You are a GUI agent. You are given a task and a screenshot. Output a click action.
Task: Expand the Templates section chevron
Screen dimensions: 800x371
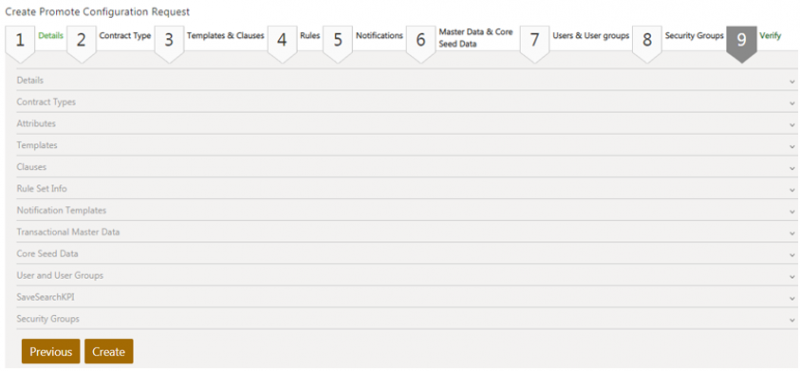pyautogui.click(x=792, y=146)
